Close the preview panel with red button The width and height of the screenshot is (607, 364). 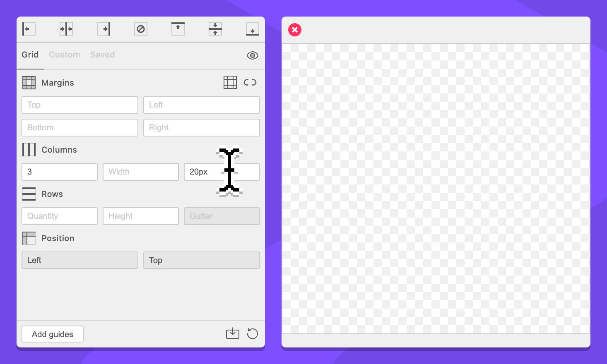(295, 30)
